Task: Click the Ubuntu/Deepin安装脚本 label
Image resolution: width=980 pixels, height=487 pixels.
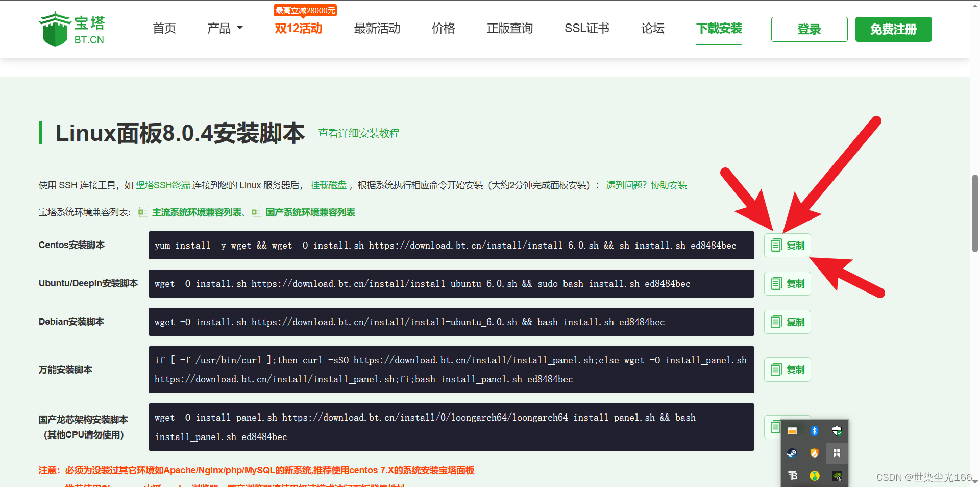Action: 88,283
